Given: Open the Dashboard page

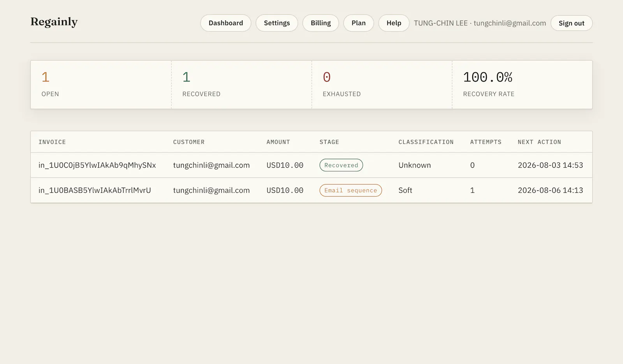Looking at the screenshot, I should 225,23.
